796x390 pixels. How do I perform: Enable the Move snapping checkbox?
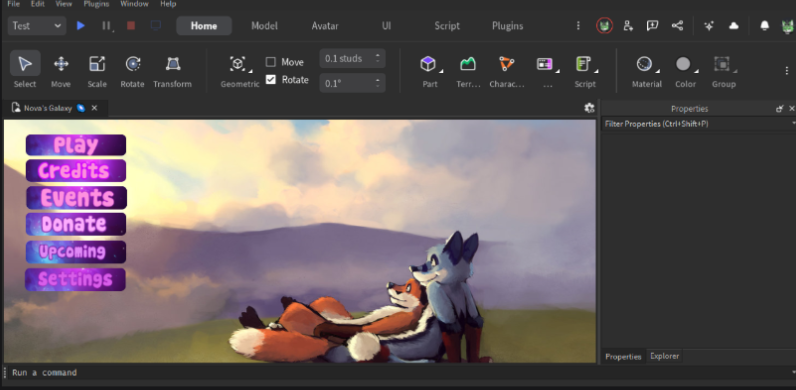[271, 62]
